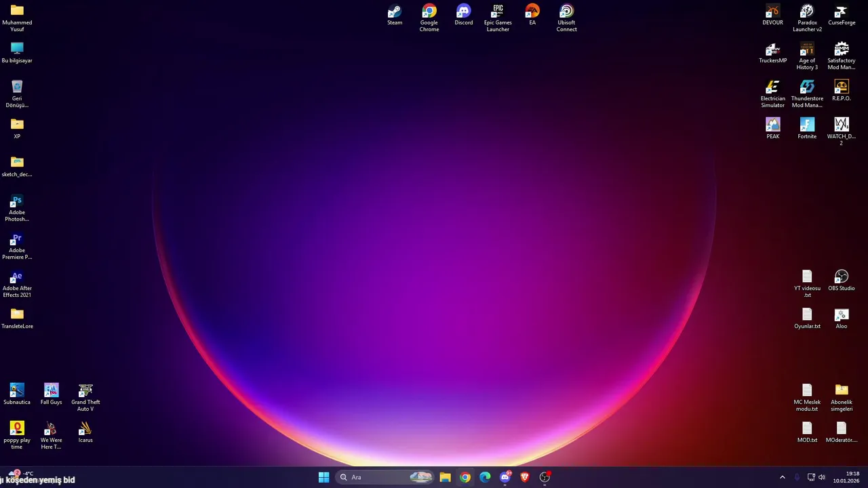Image resolution: width=868 pixels, height=488 pixels.
Task: Click the Ara taskbar search box
Action: tap(384, 477)
